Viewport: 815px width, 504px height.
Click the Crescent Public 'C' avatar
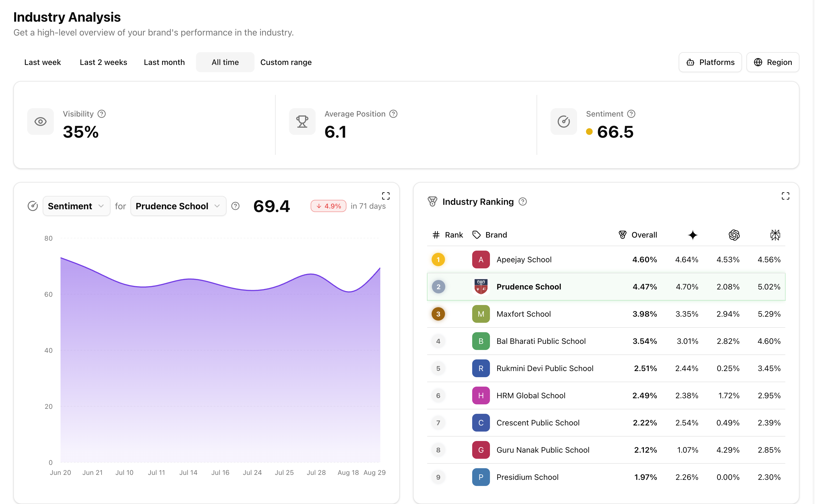coord(481,423)
